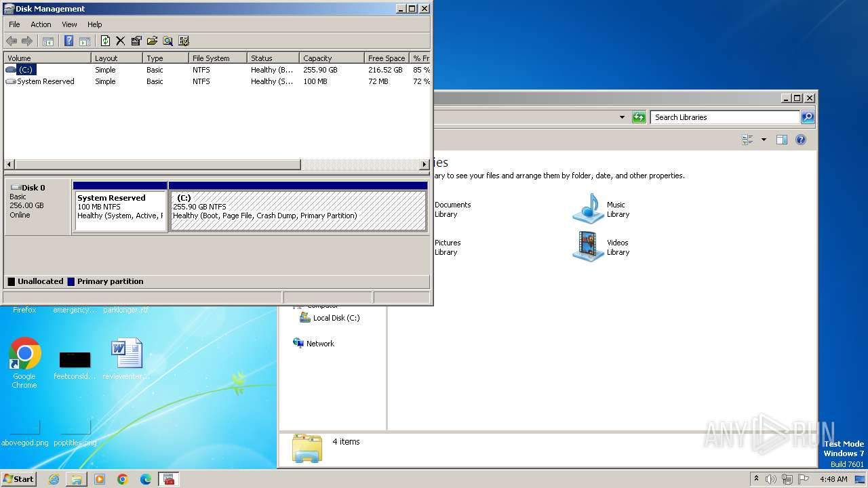Click the 255.90 GB capacity cell
Viewport: 868px width, 488px height.
(x=321, y=70)
